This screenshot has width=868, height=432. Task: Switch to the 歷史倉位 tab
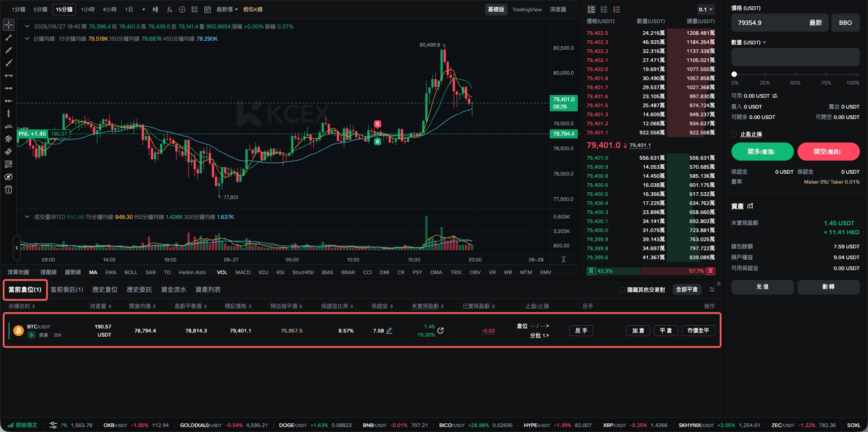tap(105, 290)
